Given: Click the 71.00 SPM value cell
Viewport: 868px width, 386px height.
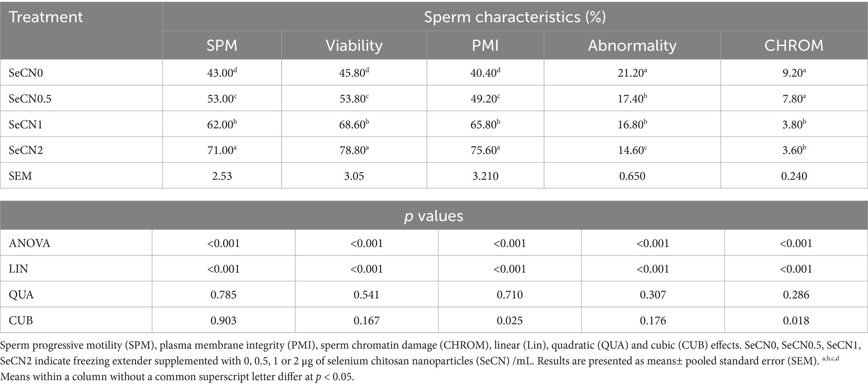Looking at the screenshot, I should (x=222, y=150).
